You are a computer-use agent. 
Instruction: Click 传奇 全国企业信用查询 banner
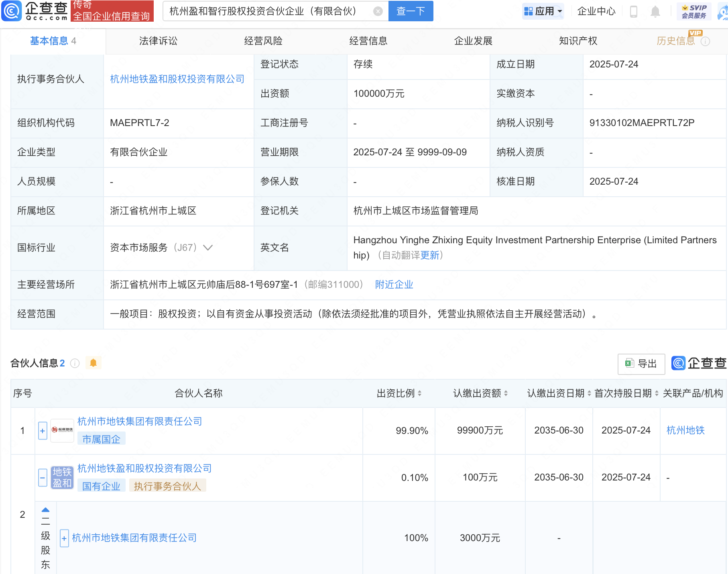pyautogui.click(x=112, y=11)
